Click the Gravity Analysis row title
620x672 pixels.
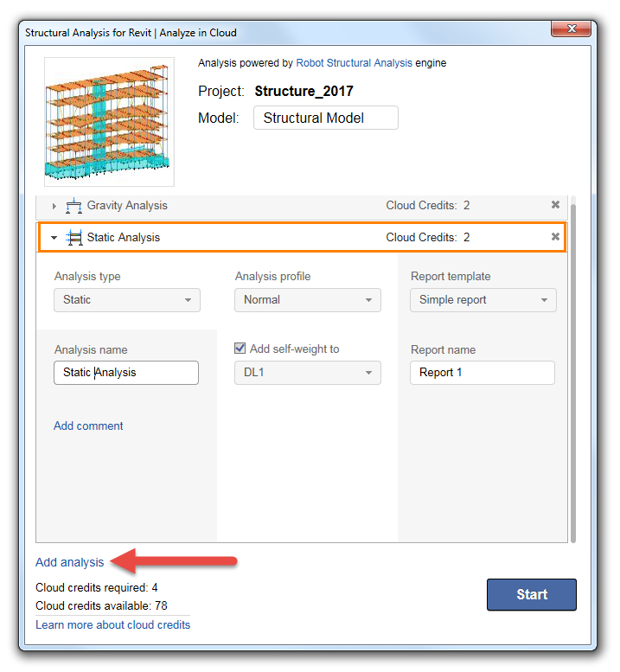coord(127,206)
